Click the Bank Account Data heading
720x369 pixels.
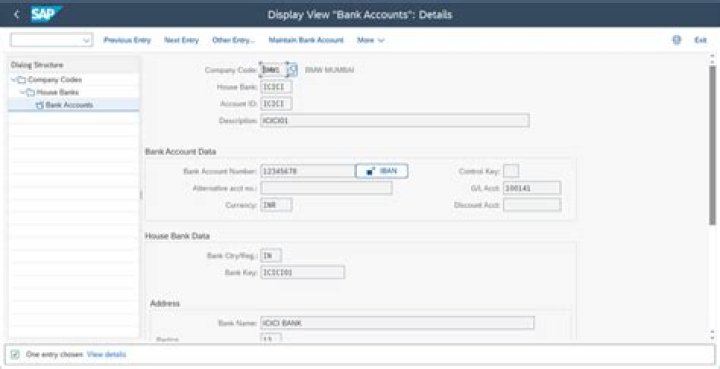tap(180, 151)
